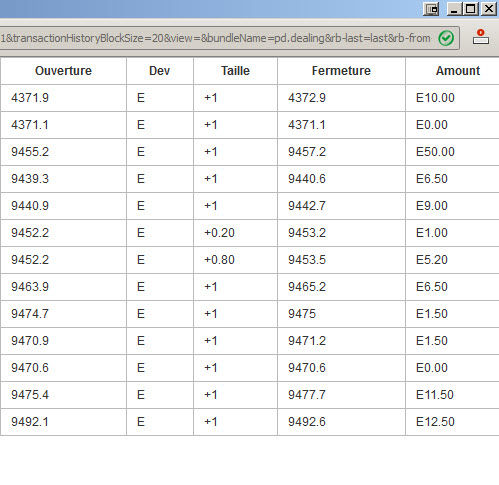Select opening value 9474.7
The height and width of the screenshot is (485, 499).
pyautogui.click(x=30, y=314)
